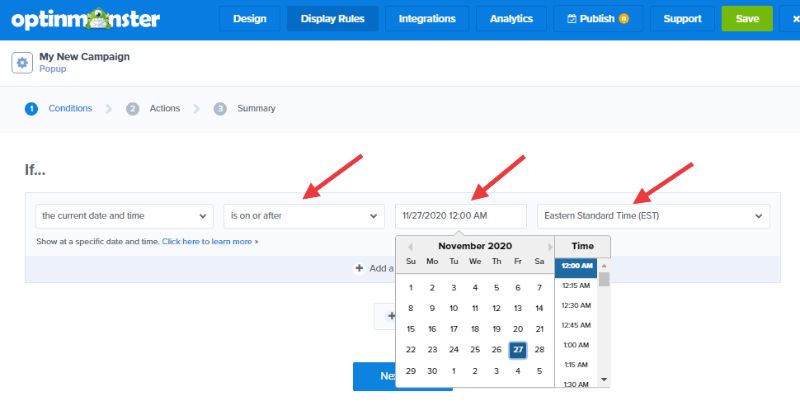Pick November 22 in calendar
Viewport: 800px width, 406px height.
tap(411, 350)
